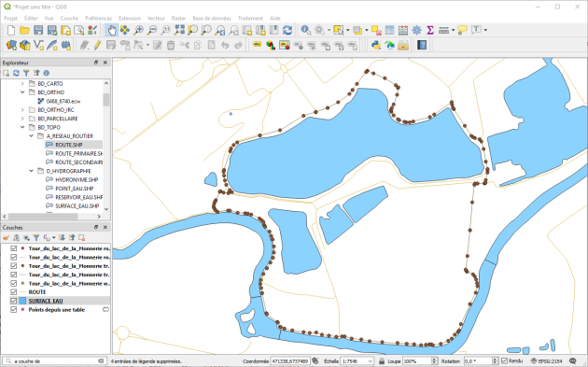This screenshot has height=367, width=588.
Task: Open the Python console icon
Action: coord(376,46)
